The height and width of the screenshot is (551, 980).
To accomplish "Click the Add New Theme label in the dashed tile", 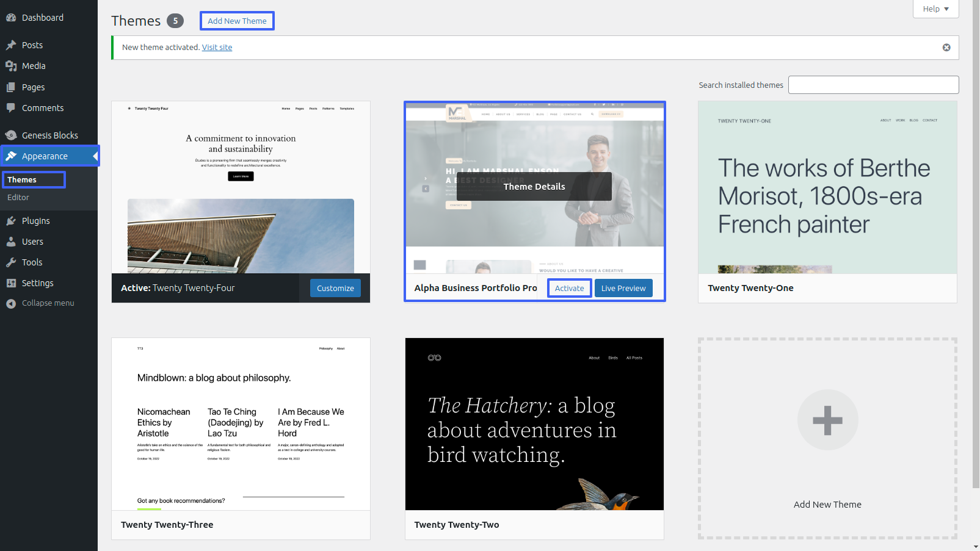I will click(827, 505).
